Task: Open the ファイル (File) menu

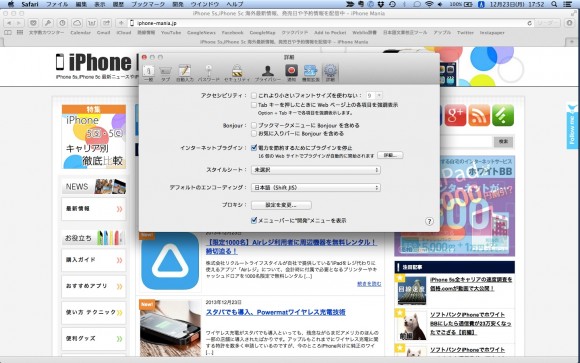Action: coord(57,4)
